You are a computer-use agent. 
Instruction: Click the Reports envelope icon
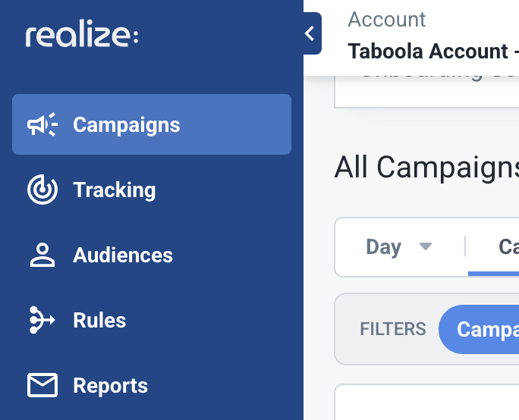[42, 385]
